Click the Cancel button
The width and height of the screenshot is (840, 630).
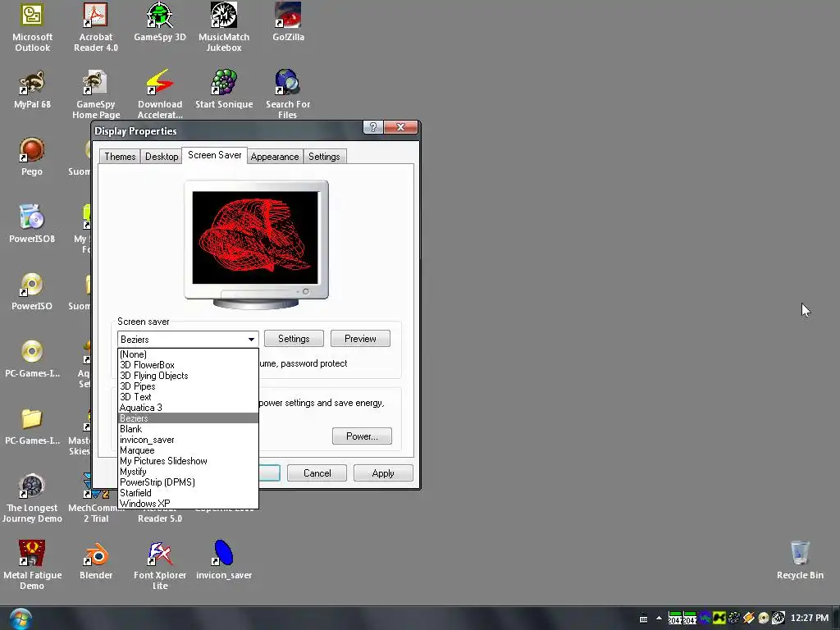tap(317, 473)
